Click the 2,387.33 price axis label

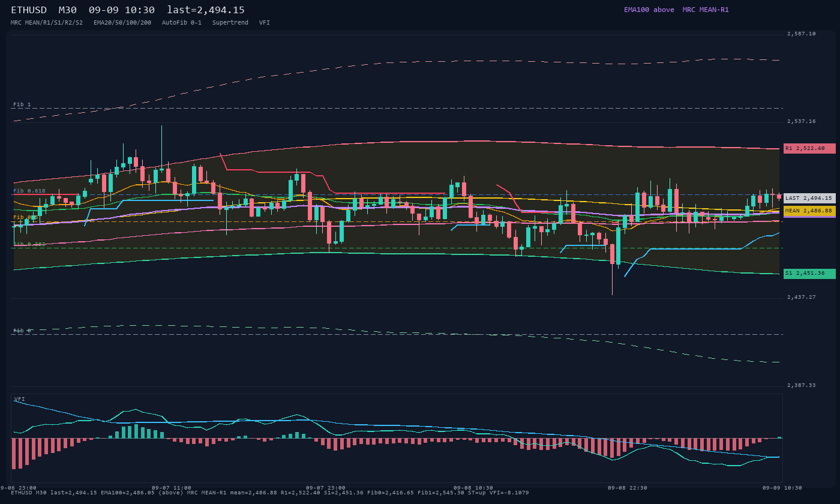[801, 385]
